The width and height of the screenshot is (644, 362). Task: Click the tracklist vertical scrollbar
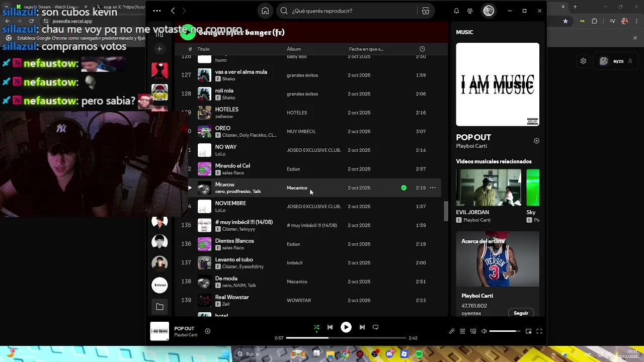446,211
